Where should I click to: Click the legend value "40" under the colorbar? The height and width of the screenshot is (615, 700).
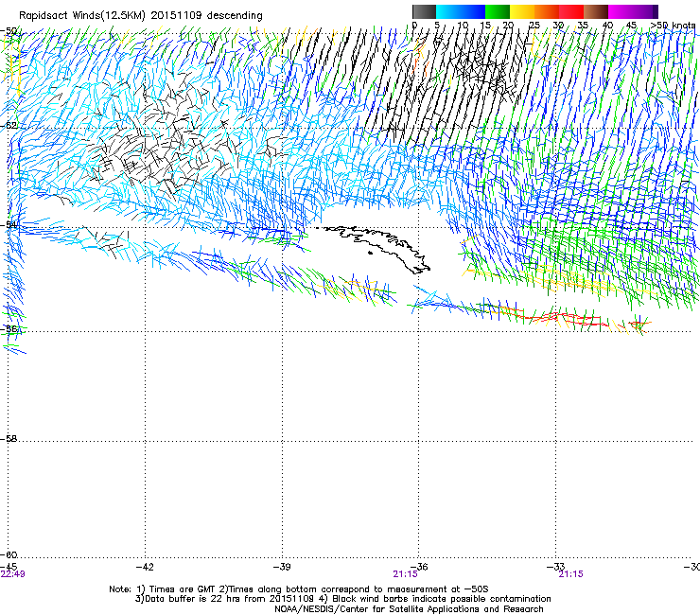[x=607, y=25]
